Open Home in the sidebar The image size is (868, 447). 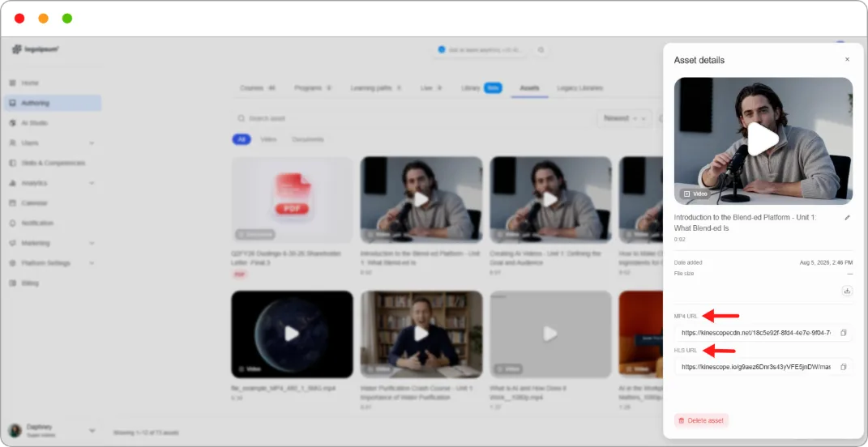53,83
